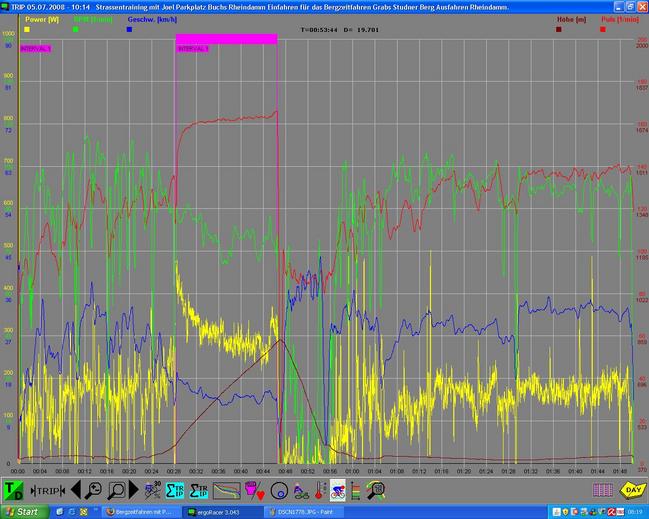649x519 pixels.
Task: Click the yellow DAY button
Action: pos(632,490)
